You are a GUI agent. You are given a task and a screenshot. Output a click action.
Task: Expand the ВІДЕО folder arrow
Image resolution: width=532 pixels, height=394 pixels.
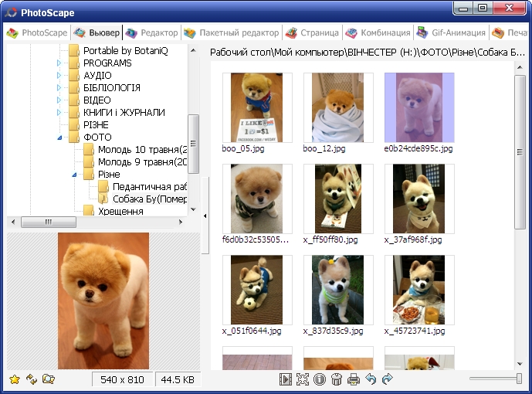click(x=59, y=100)
